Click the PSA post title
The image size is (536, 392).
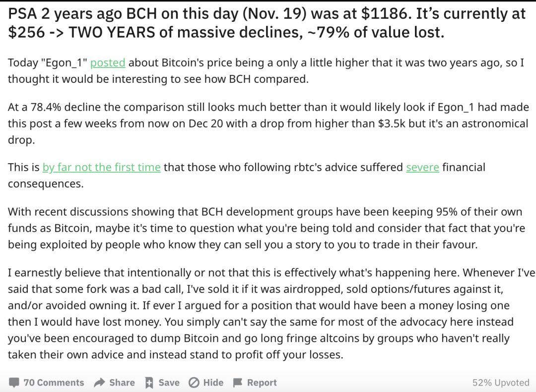[x=267, y=23]
